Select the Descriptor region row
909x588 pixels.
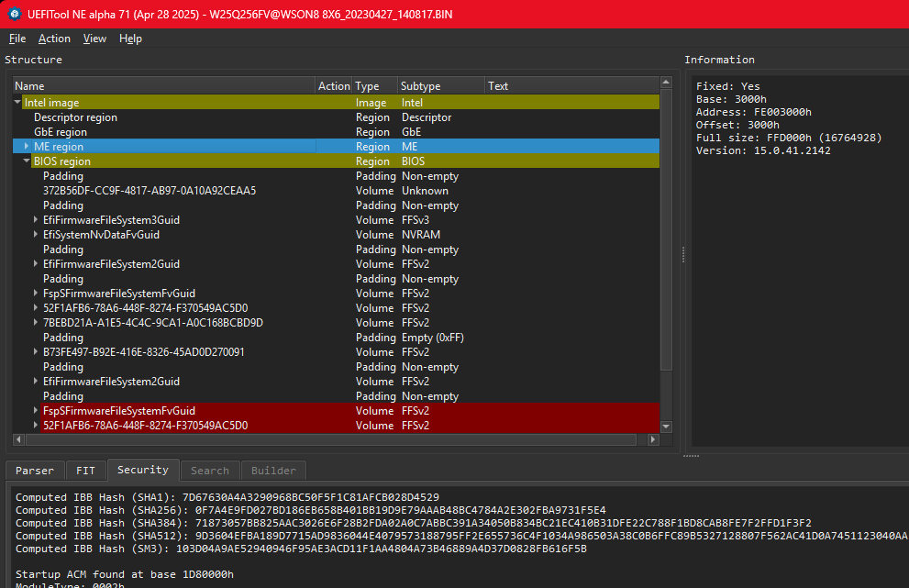[337, 117]
